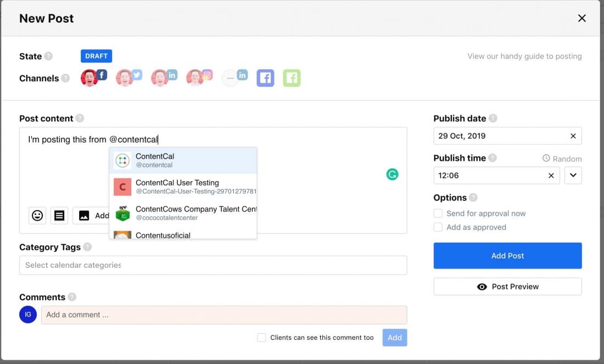This screenshot has height=364, width=604.
Task: Open help for Publish time
Action: pos(493,158)
